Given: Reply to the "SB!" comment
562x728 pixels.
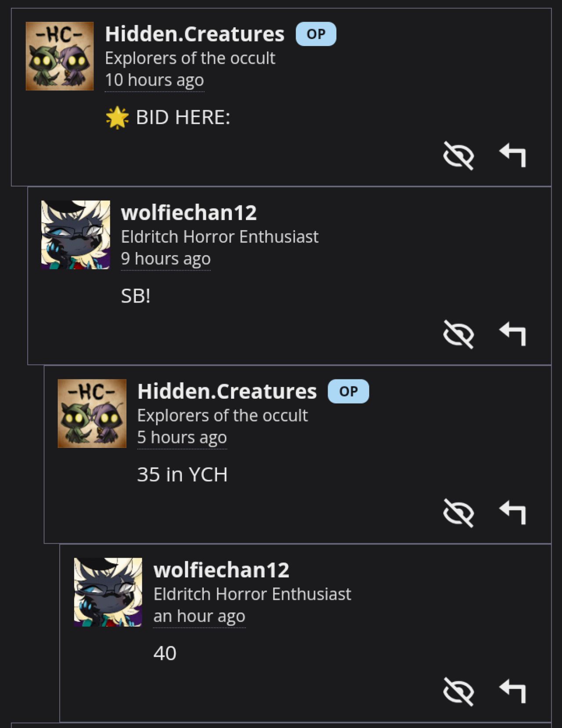Looking at the screenshot, I should coord(512,334).
